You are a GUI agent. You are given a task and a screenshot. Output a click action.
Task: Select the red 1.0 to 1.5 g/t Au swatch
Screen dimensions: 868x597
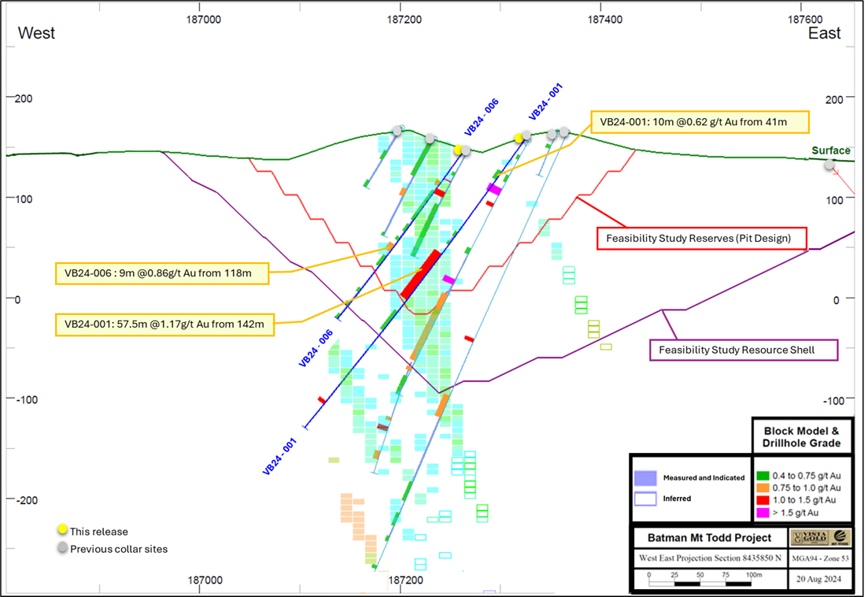pyautogui.click(x=761, y=500)
